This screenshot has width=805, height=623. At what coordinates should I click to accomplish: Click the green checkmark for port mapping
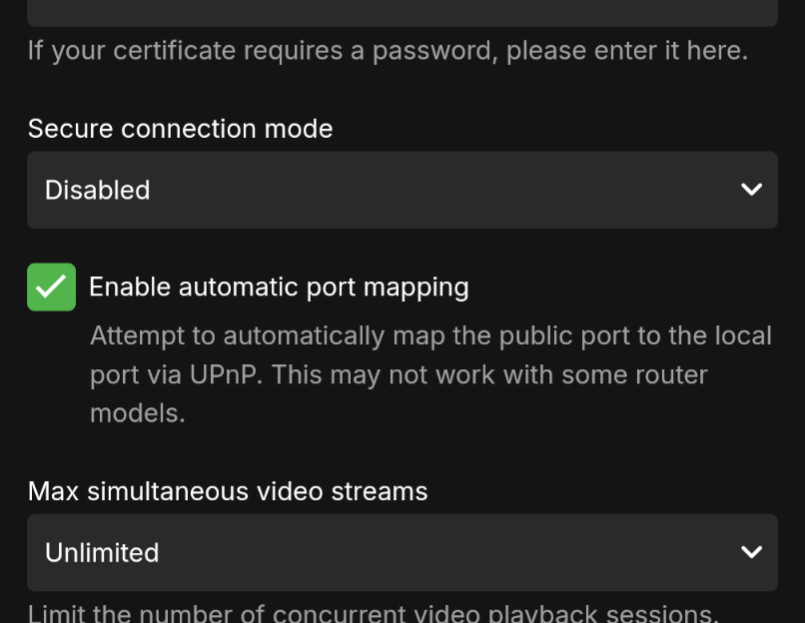(x=51, y=287)
